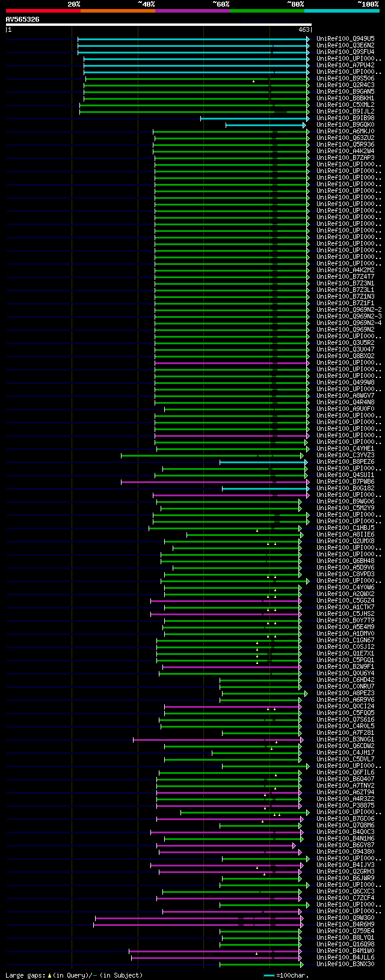Click the UniRef100_Q3U5R2 entry

pos(345,342)
